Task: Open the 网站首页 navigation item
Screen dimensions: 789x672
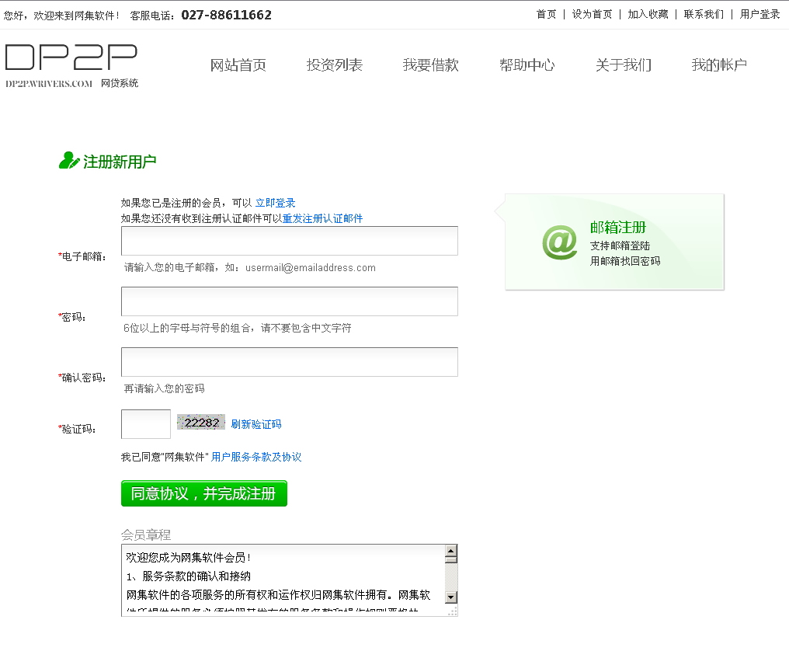Action: click(x=238, y=65)
